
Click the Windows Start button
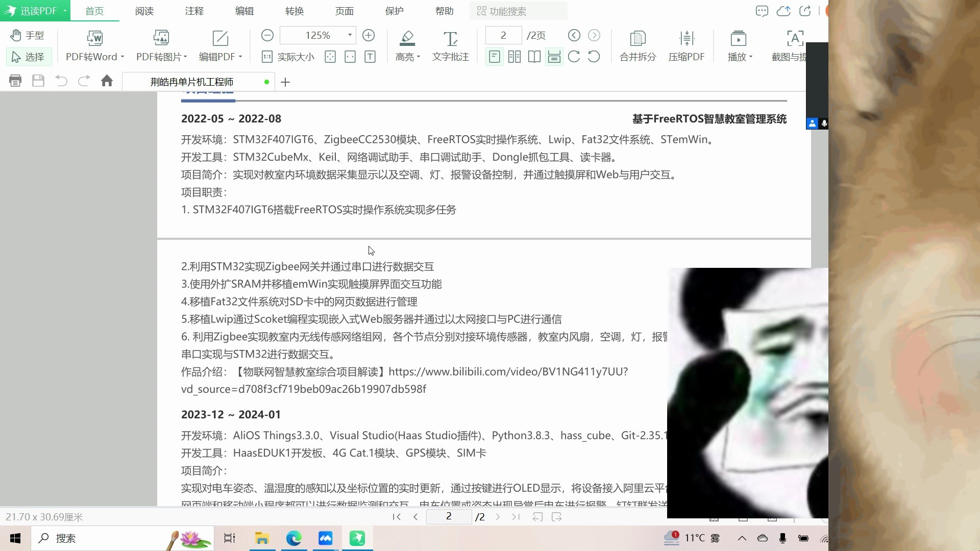coord(15,538)
